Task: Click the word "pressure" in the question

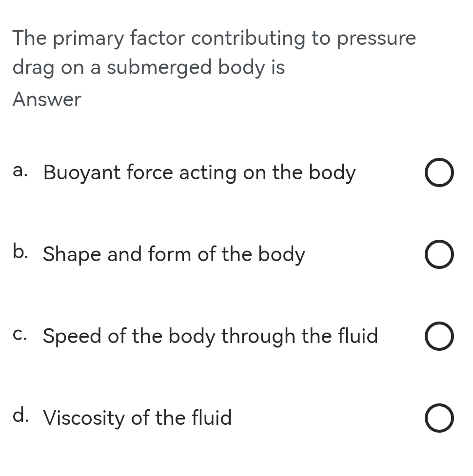Action: pos(376,39)
